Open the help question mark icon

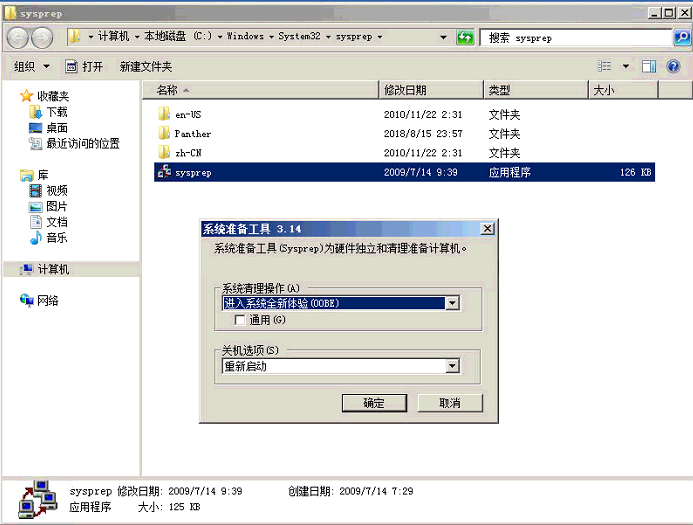(675, 66)
